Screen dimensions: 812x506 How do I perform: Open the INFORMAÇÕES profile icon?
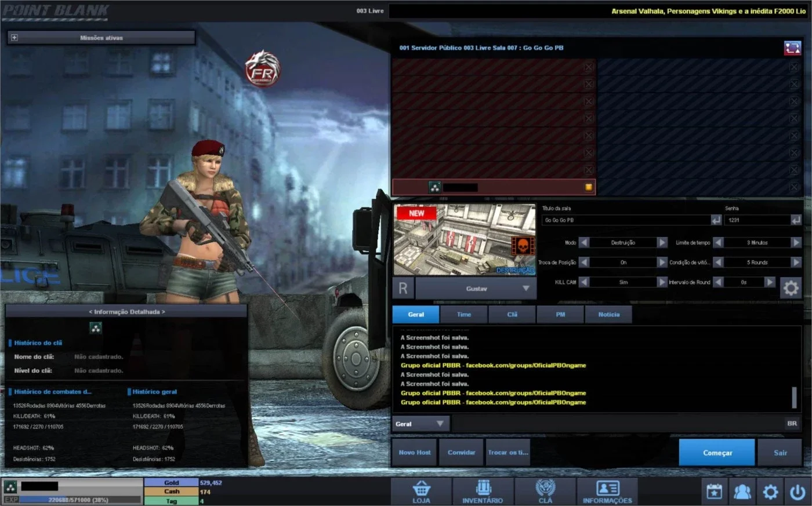[607, 492]
